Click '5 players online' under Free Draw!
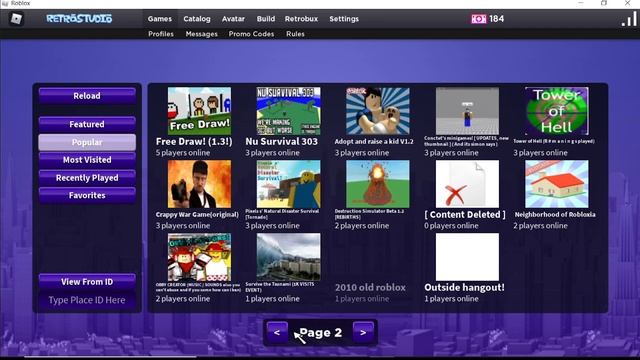Viewport: 640px width, 360px height. pyautogui.click(x=183, y=153)
